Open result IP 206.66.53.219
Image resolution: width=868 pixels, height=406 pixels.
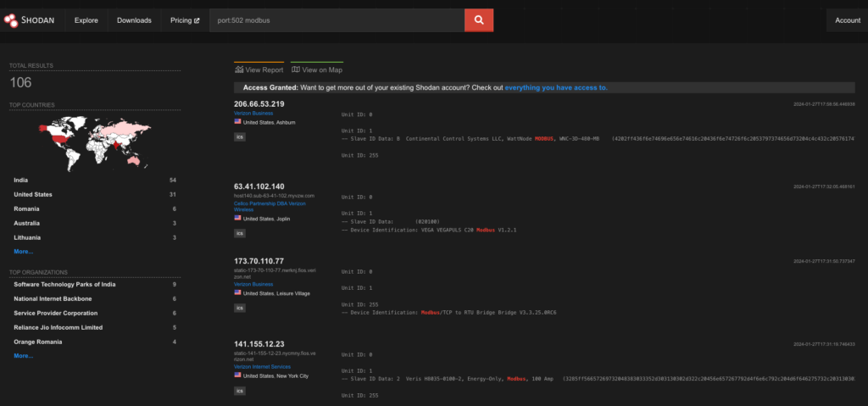pyautogui.click(x=259, y=104)
